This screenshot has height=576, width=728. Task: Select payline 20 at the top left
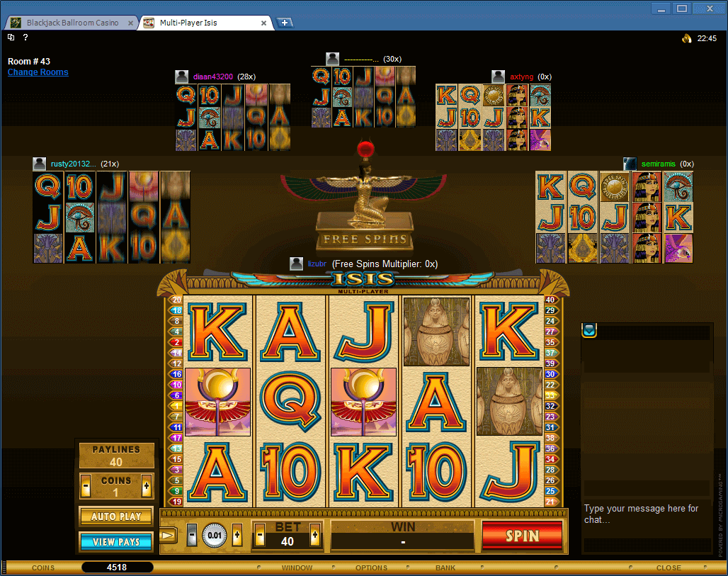point(176,300)
